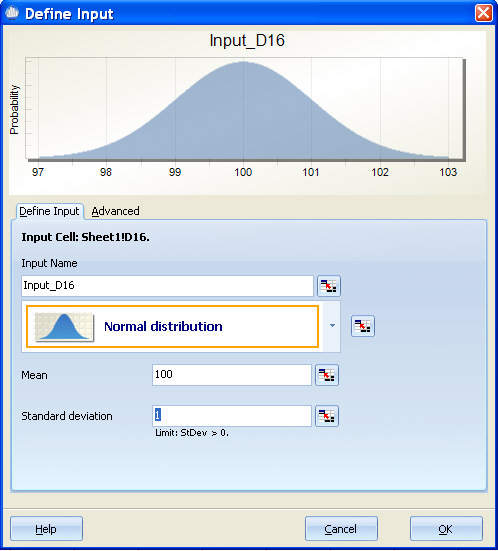Click the 97 label on the chart axis
The image size is (498, 551).
pos(38,172)
